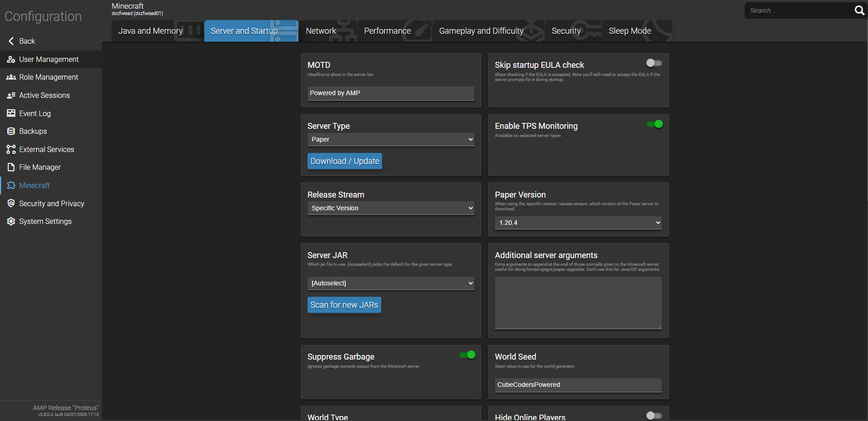Click the magnifying glass search icon
The image size is (868, 421).
coord(859,10)
